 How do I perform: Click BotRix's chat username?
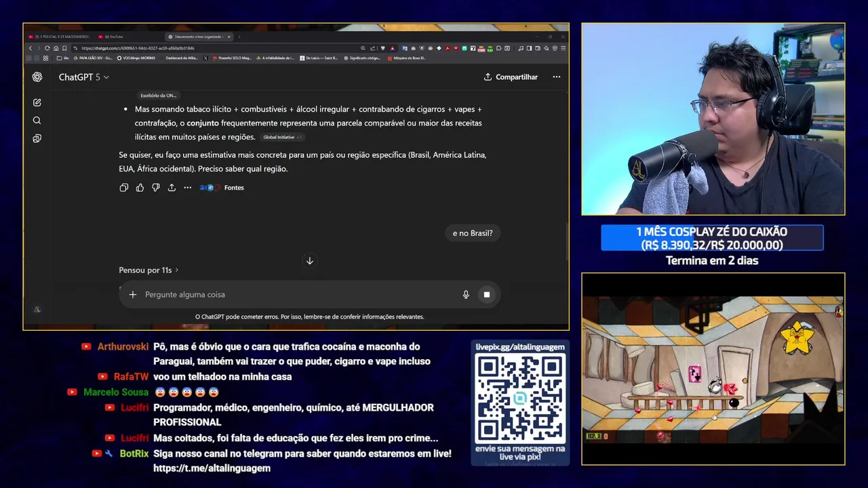134,453
